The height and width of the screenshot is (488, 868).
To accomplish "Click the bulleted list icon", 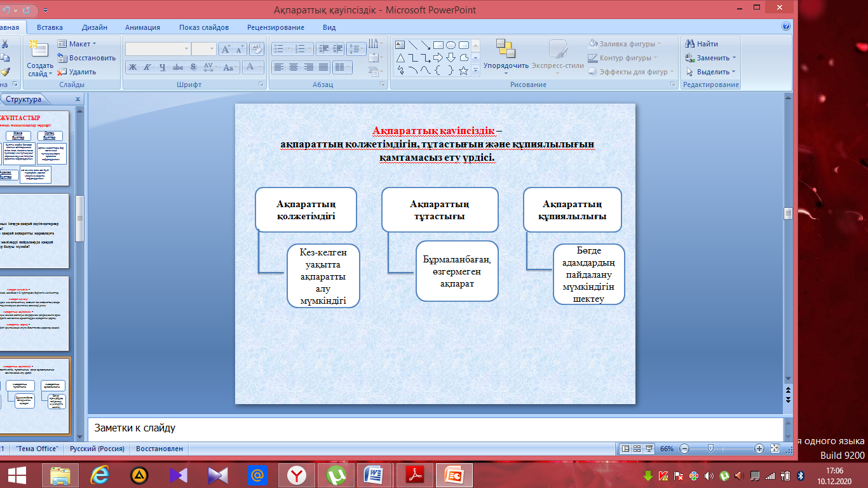I will (x=281, y=48).
